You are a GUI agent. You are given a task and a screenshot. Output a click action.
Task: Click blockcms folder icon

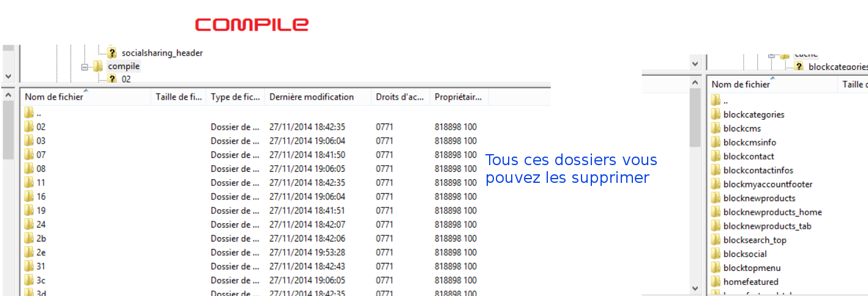(716, 128)
